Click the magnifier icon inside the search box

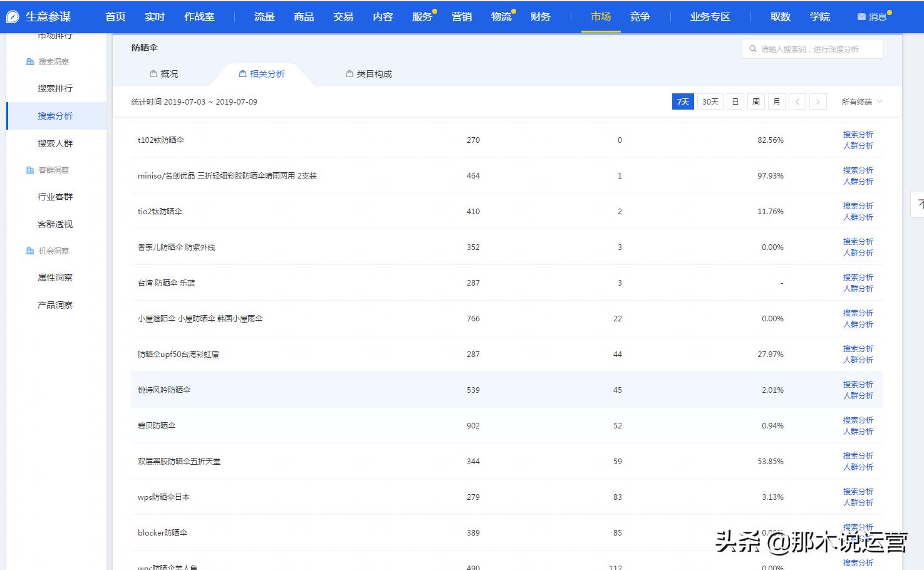point(752,48)
